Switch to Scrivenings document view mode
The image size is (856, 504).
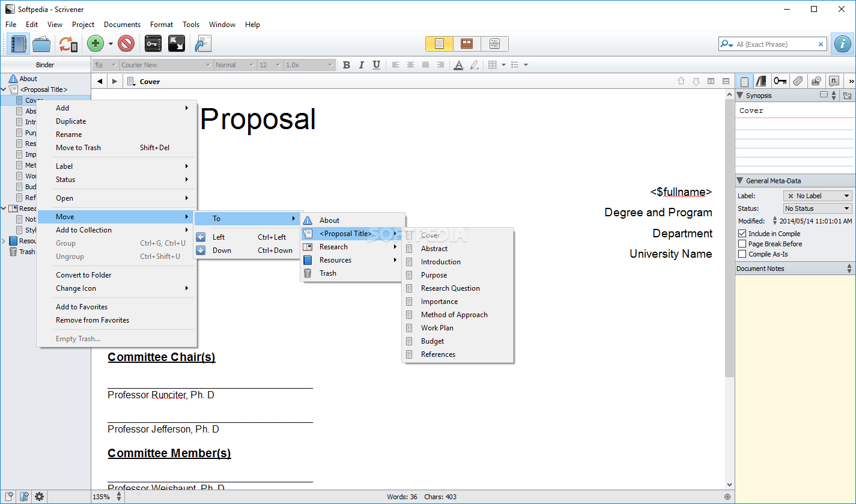(x=439, y=44)
